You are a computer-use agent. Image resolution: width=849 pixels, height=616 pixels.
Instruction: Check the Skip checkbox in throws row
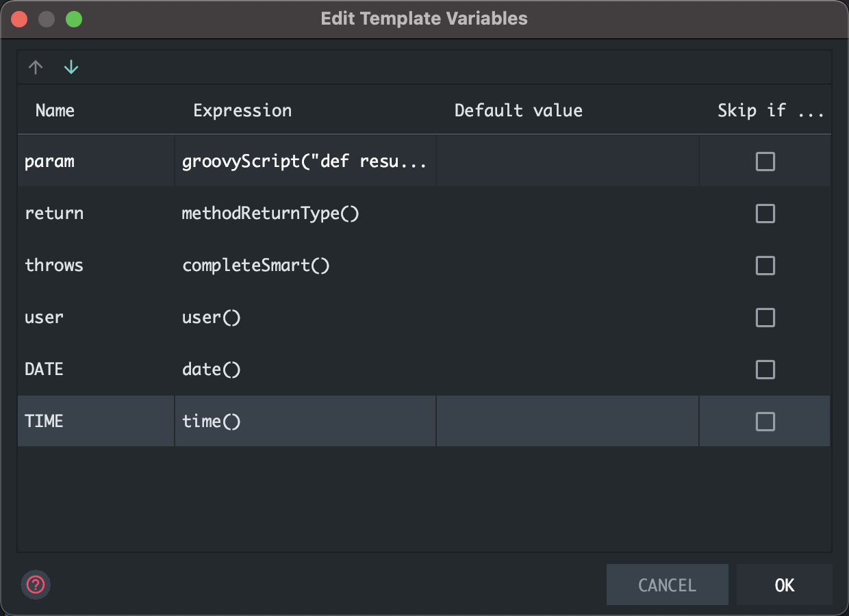[765, 266]
